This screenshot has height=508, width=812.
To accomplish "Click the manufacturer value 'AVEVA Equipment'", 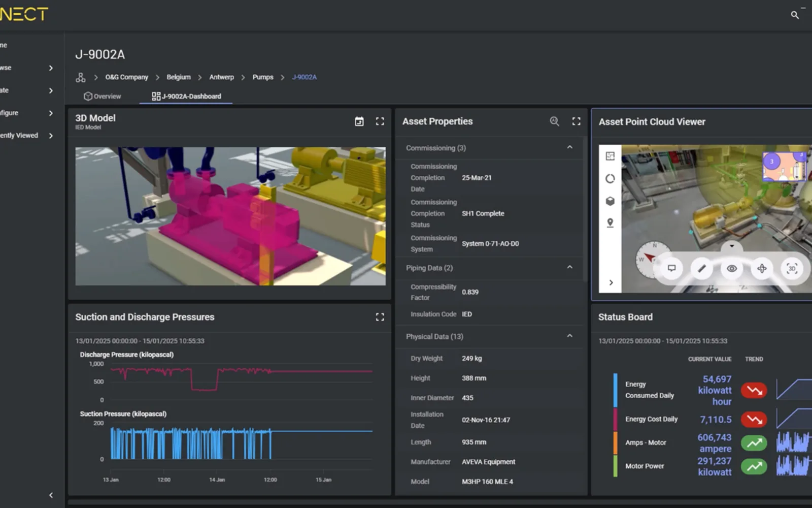I will 488,462.
